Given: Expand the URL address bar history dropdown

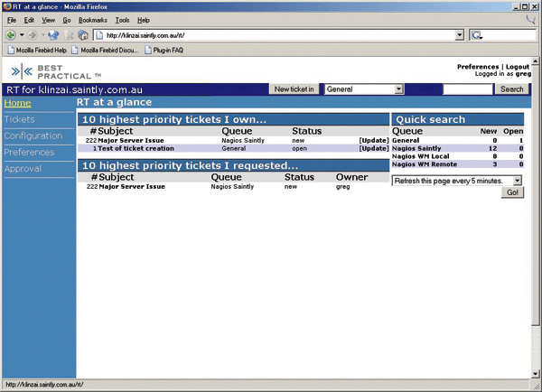Looking at the screenshot, I should [460, 34].
